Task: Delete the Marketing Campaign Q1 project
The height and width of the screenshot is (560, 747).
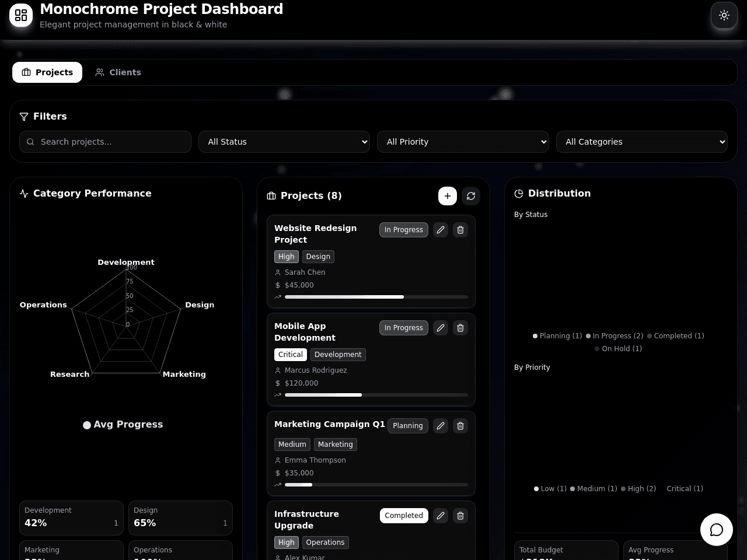Action: 460,426
